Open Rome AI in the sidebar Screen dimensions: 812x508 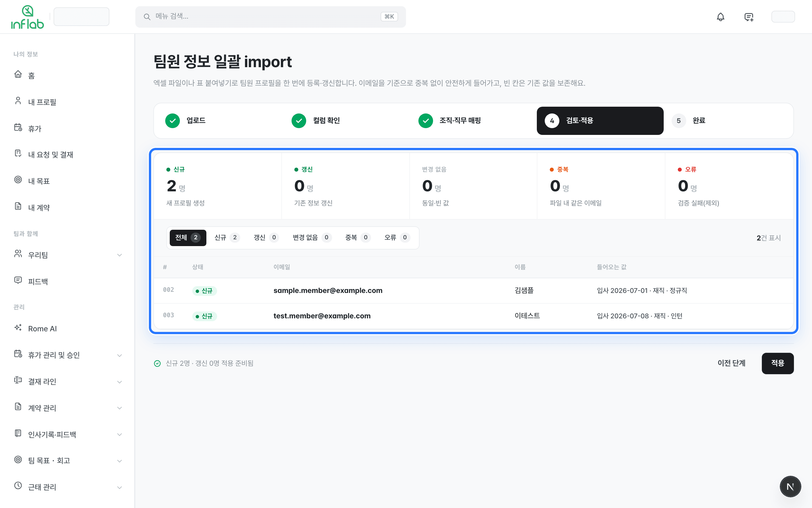click(67, 329)
